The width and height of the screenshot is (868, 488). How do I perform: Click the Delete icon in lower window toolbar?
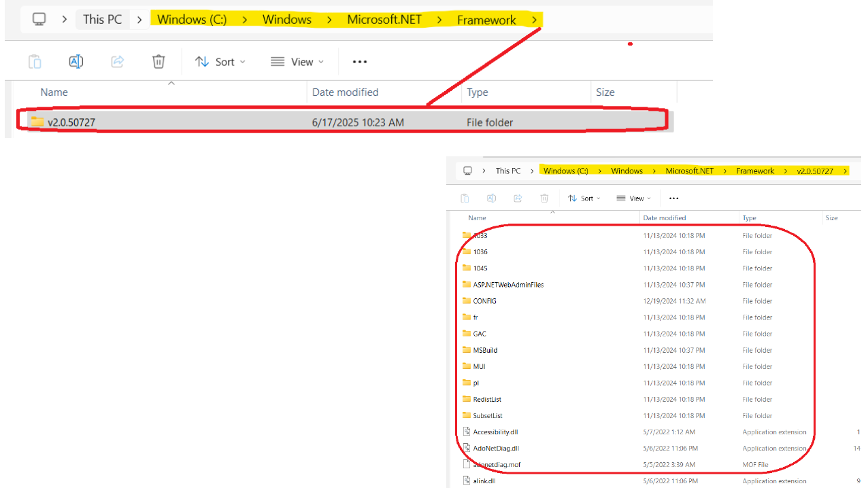click(544, 198)
